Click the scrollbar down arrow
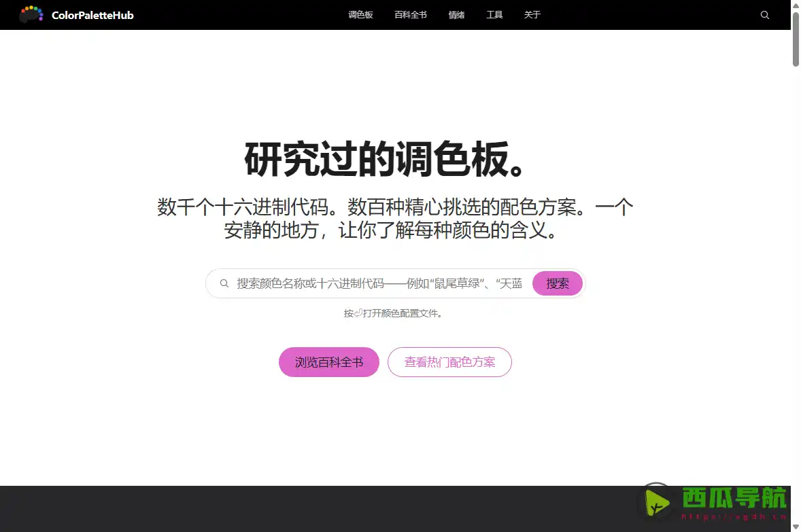This screenshot has height=532, width=801. 796,527
